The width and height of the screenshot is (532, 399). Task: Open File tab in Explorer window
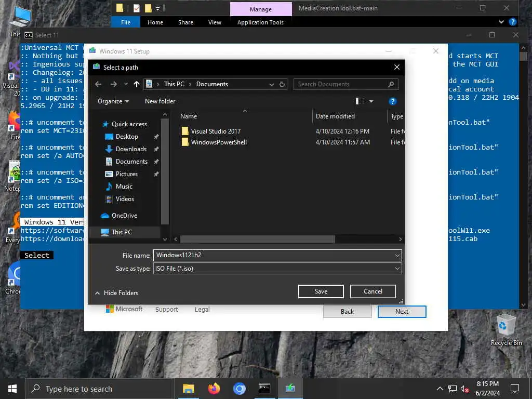coord(126,22)
